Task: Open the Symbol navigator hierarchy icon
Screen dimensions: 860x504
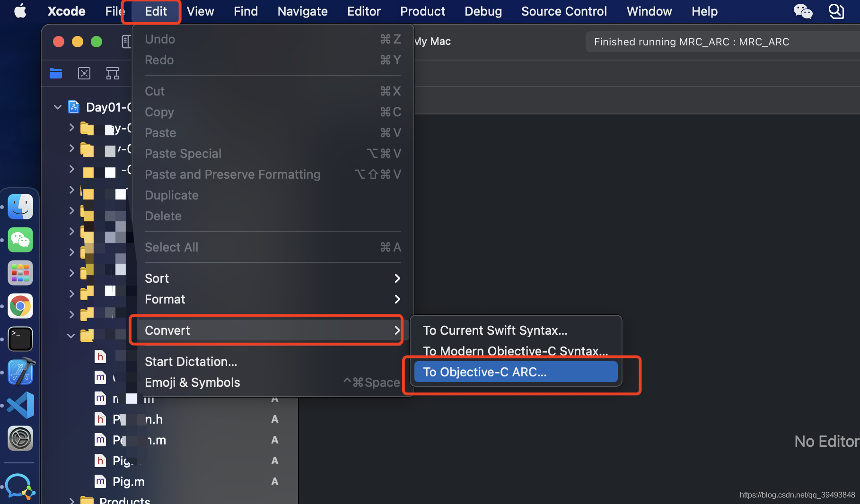Action: [x=113, y=73]
